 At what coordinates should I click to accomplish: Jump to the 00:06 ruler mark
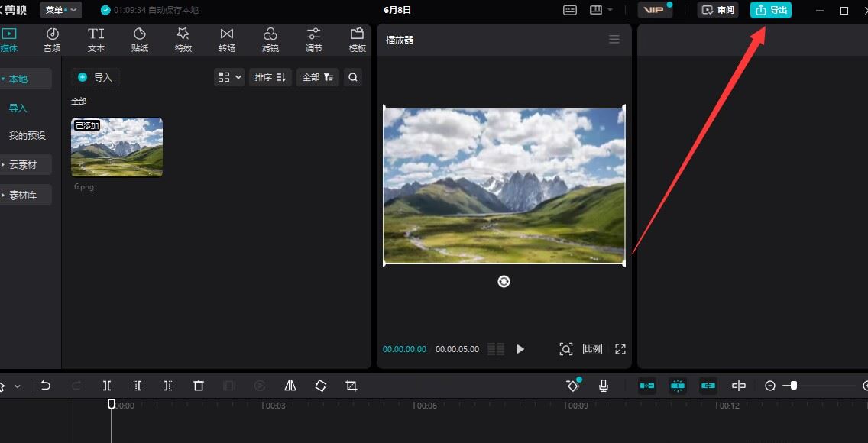tap(427, 406)
